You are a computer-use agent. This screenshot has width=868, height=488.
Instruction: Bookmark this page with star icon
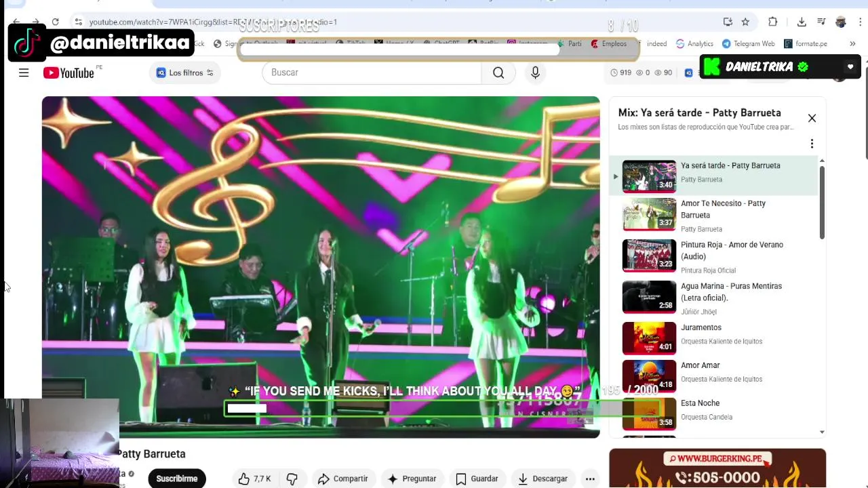point(745,22)
